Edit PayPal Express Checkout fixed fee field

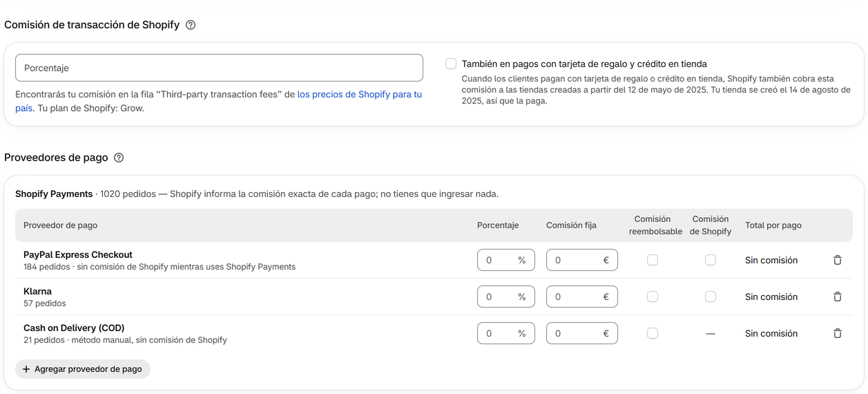582,260
